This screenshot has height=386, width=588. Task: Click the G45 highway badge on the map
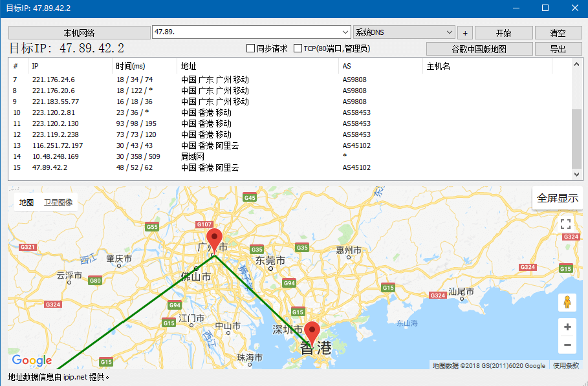tap(250, 197)
